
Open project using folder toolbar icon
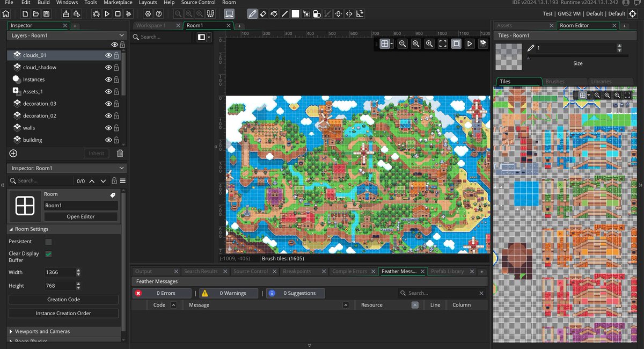click(x=35, y=13)
